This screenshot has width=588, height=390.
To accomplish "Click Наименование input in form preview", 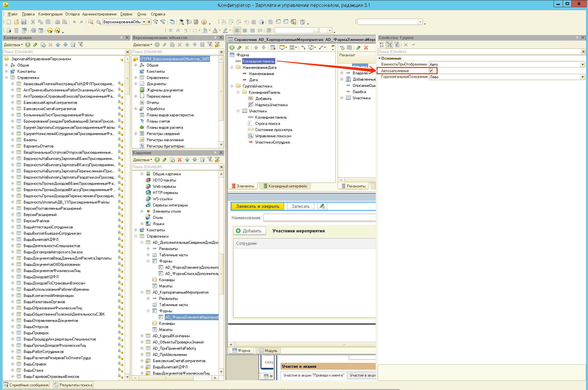I will coord(319,218).
